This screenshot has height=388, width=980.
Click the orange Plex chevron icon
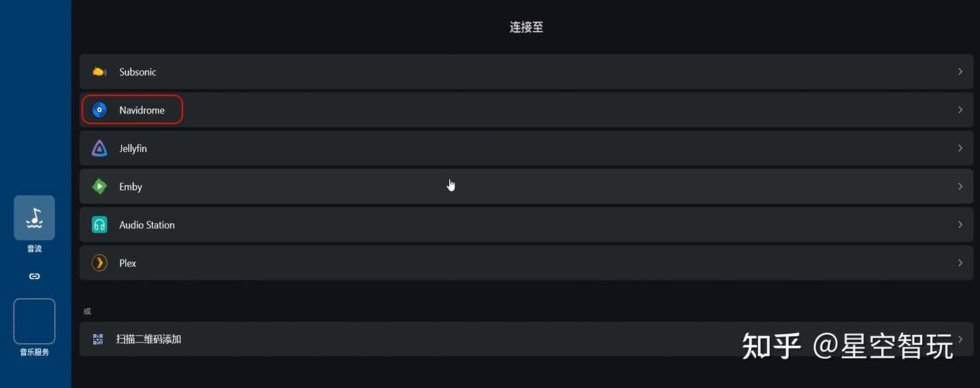click(x=99, y=263)
